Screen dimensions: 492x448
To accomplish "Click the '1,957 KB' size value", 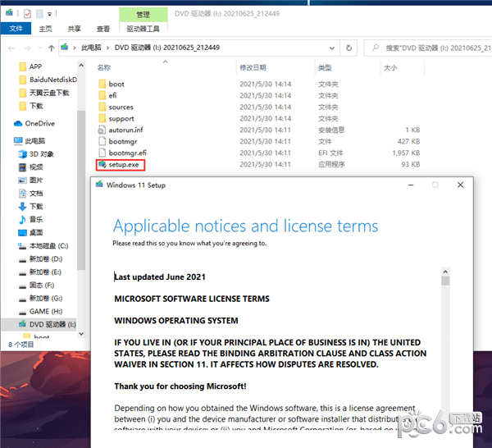I will click(x=406, y=153).
